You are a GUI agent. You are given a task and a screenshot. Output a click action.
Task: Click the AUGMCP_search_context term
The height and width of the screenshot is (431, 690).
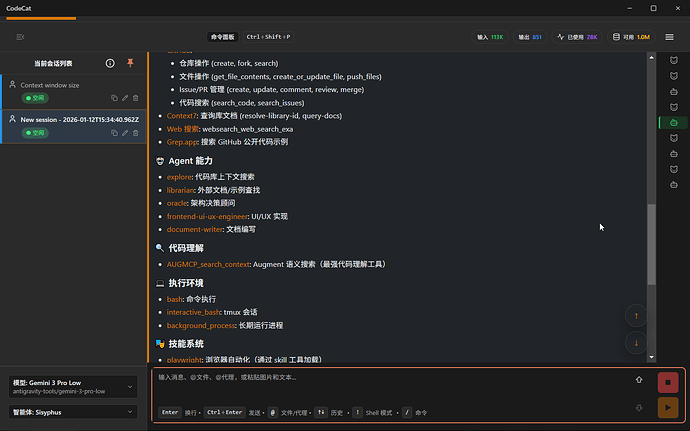pos(208,264)
